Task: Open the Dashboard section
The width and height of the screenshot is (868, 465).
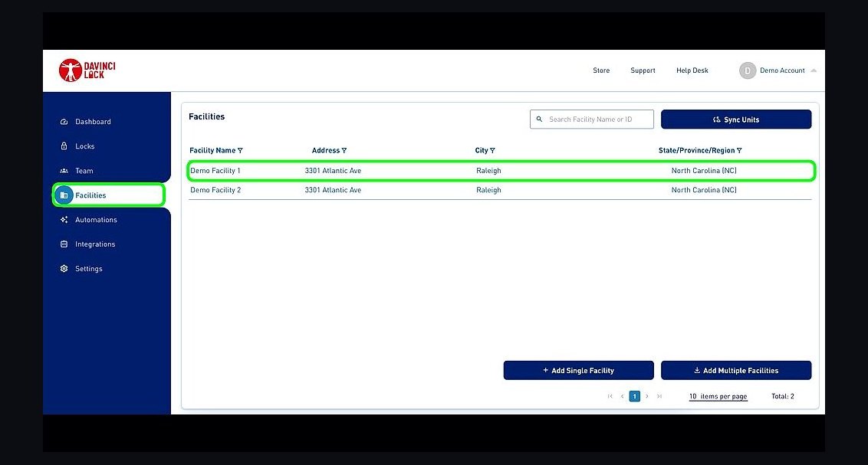Action: [x=93, y=122]
